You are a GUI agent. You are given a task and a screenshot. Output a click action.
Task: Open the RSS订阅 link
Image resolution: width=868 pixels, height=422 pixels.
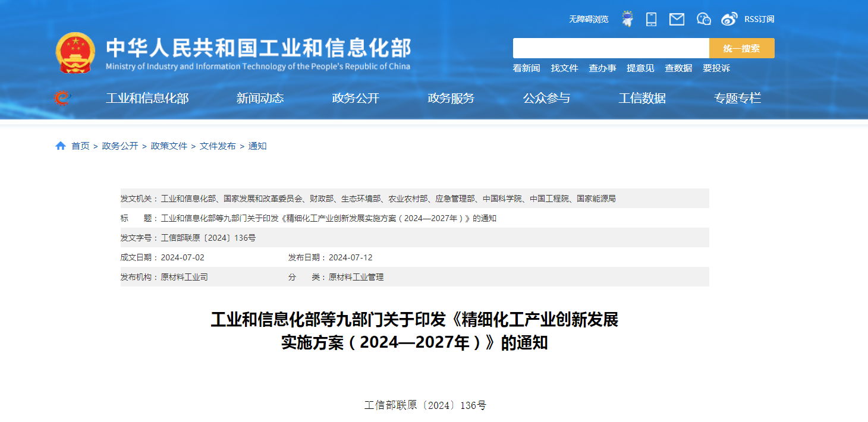click(759, 19)
